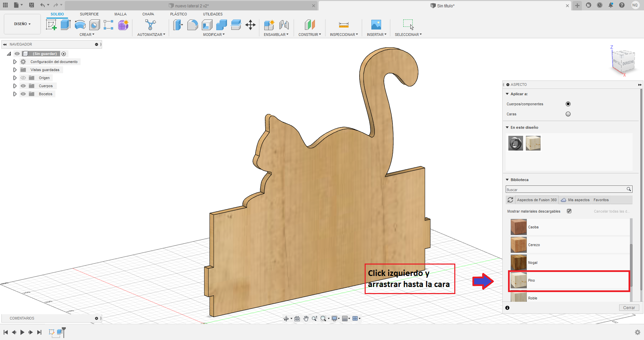Select the Revolve tool in toolbar

(x=80, y=25)
